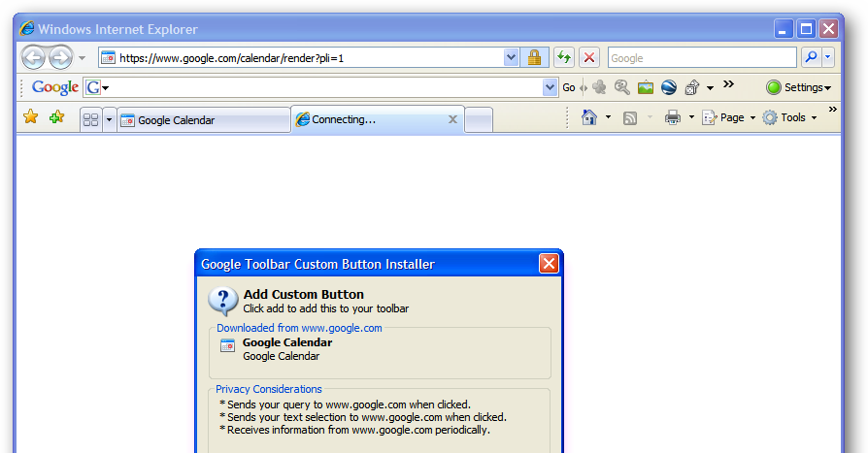868x453 pixels.
Task: Open Google Toolbar Settings menu
Action: [798, 87]
